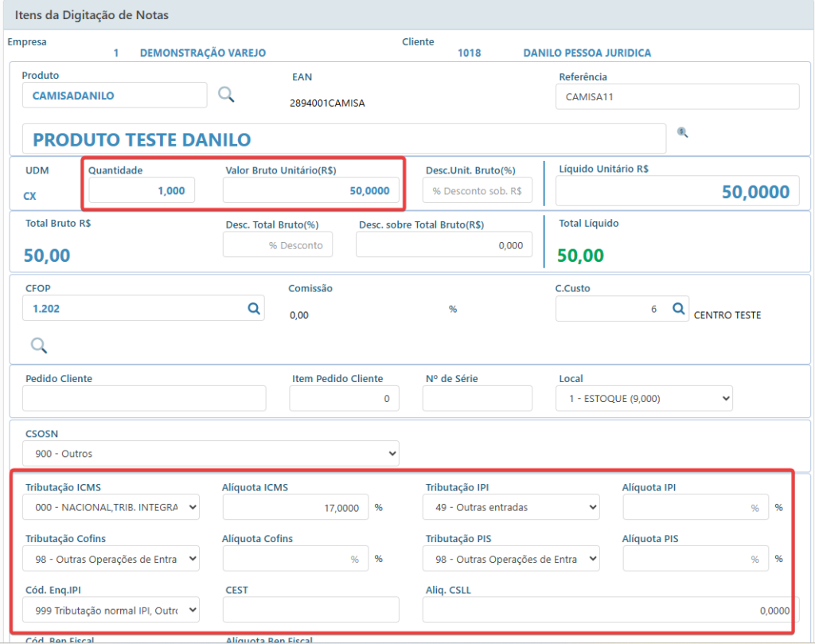Click the product search magnifier icon
The height and width of the screenshot is (644, 815).
pyautogui.click(x=226, y=95)
